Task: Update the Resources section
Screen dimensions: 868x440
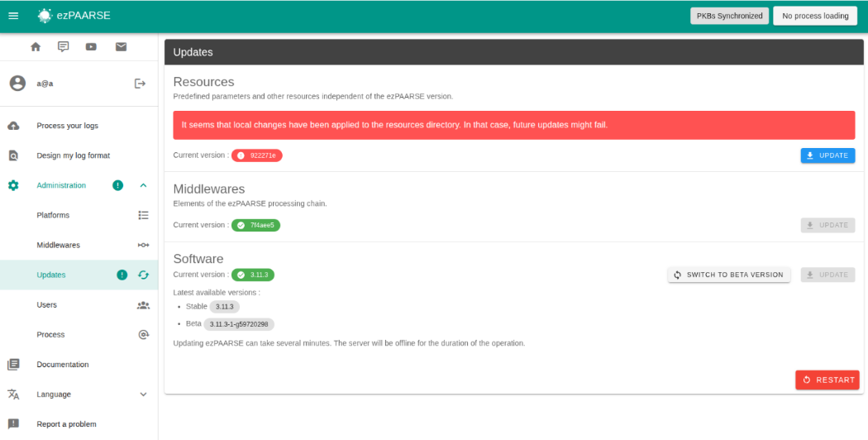Action: coord(827,155)
